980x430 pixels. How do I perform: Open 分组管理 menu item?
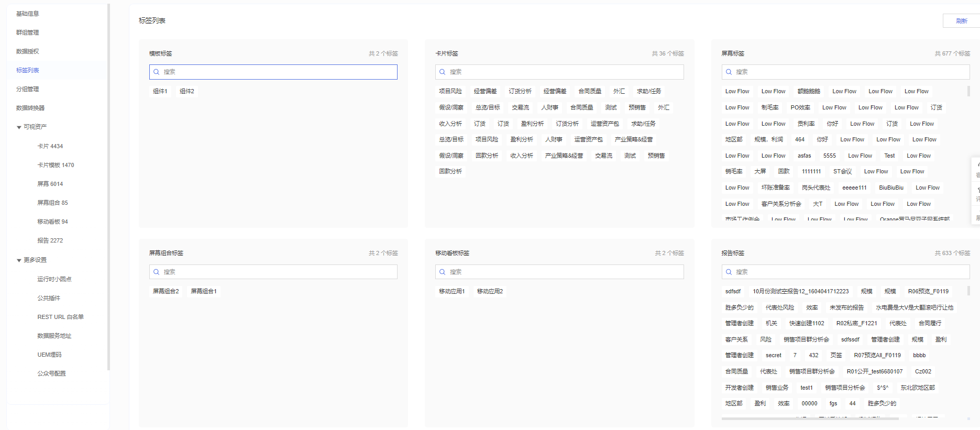(x=28, y=89)
